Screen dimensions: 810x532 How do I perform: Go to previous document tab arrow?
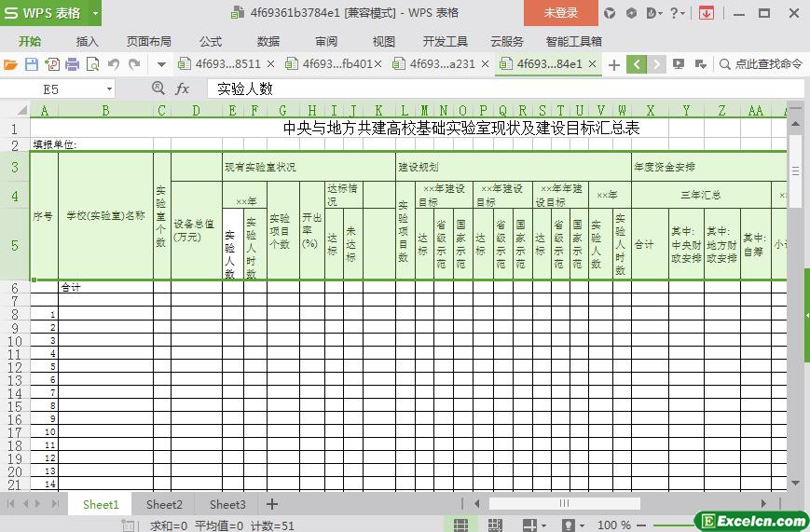coord(637,64)
